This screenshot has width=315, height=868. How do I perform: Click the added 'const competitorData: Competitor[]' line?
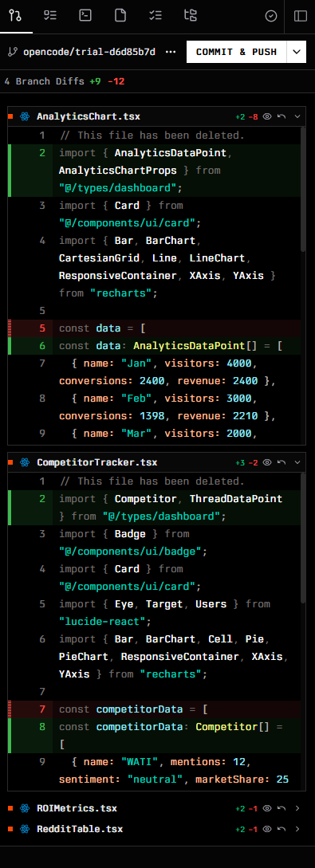point(155,736)
